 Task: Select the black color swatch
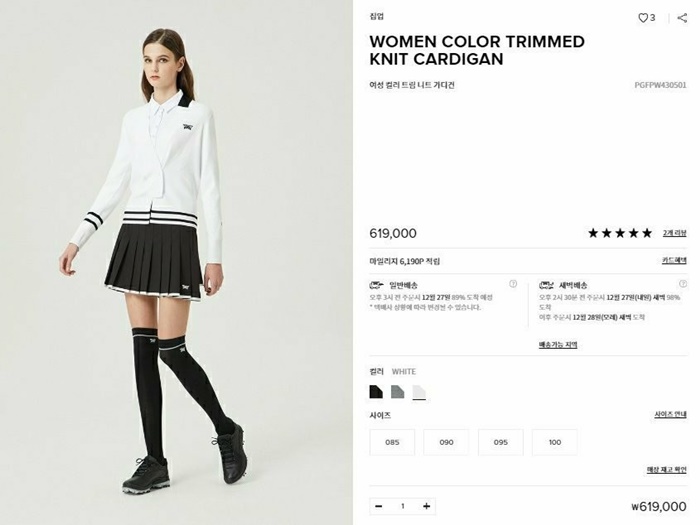pos(376,392)
